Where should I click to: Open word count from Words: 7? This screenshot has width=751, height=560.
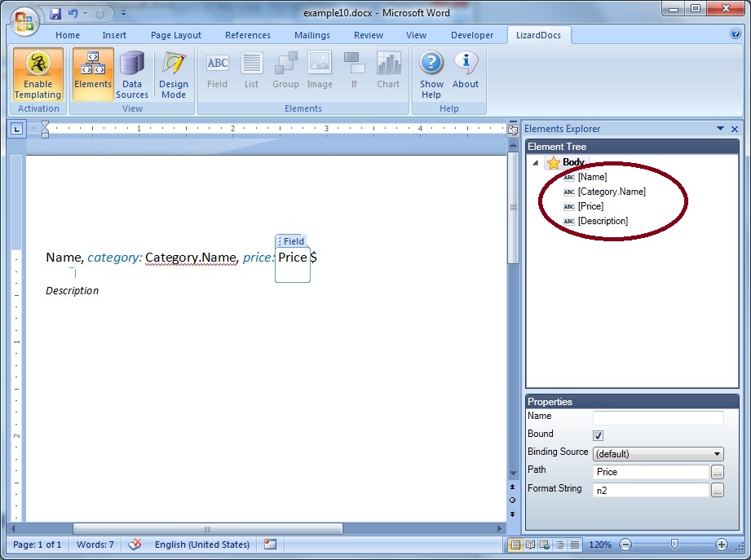95,545
